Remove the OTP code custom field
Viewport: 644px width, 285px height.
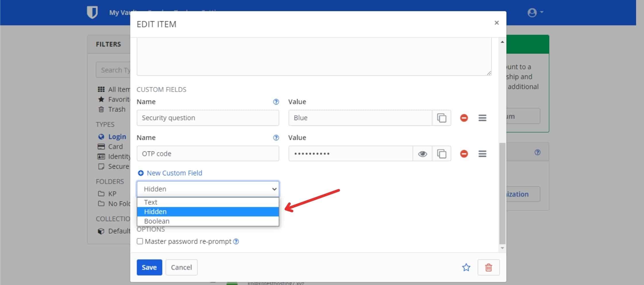(x=464, y=154)
